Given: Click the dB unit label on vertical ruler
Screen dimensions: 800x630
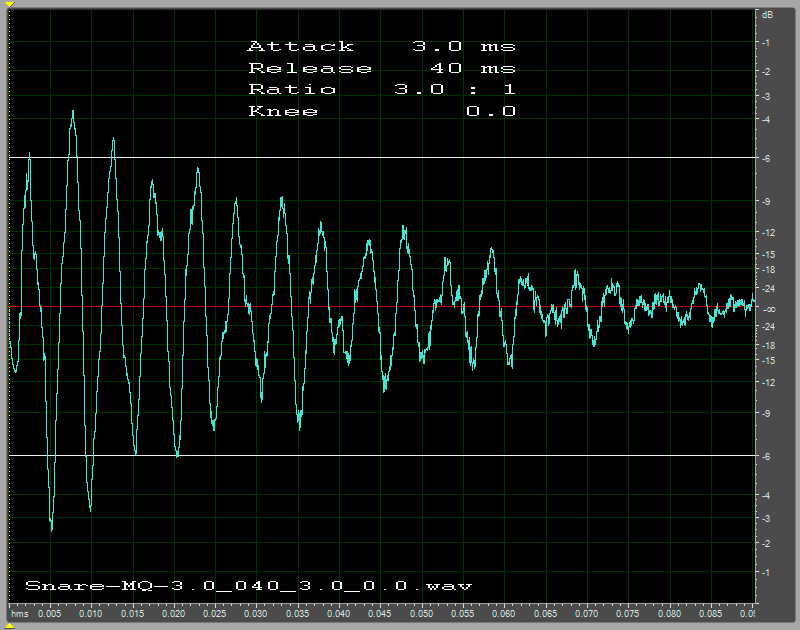Looking at the screenshot, I should pos(768,15).
